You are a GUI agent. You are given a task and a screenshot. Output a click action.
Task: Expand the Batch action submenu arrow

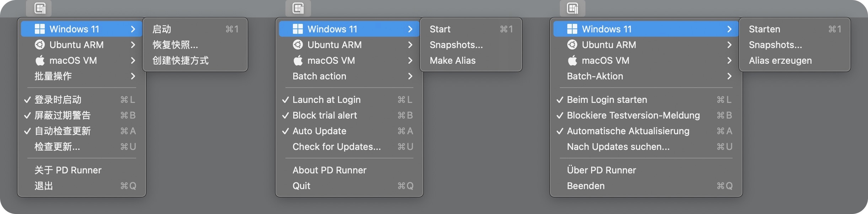410,76
